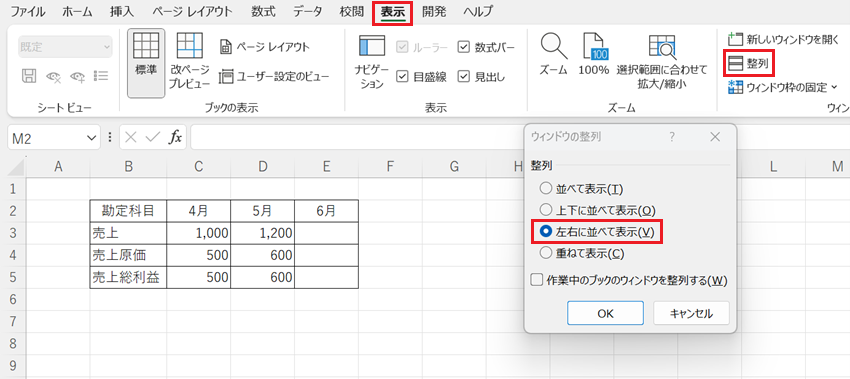Image resolution: width=850 pixels, height=379 pixels.
Task: Click the fx insert function icon
Action: click(175, 138)
